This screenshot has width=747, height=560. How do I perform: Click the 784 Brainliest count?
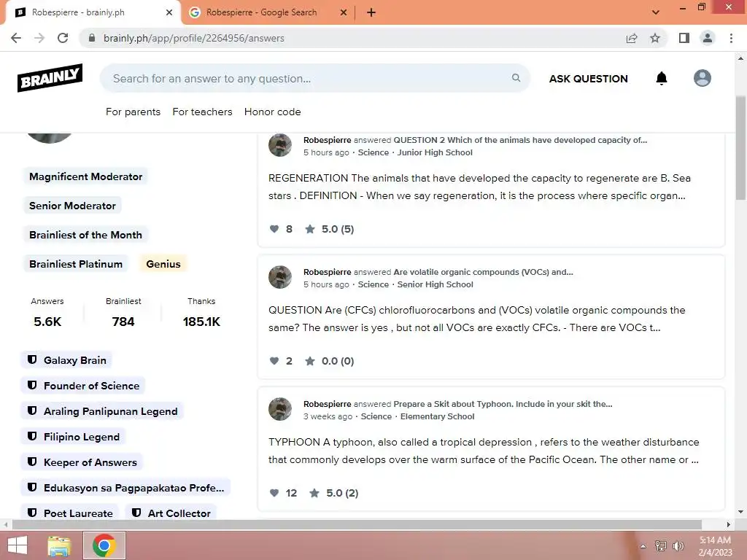123,322
